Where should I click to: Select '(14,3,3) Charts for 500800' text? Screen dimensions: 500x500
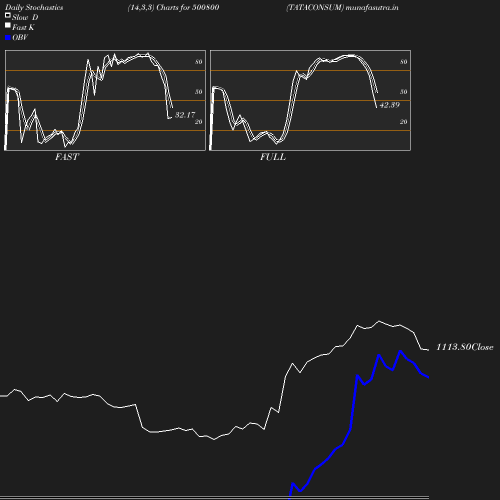coord(173,8)
